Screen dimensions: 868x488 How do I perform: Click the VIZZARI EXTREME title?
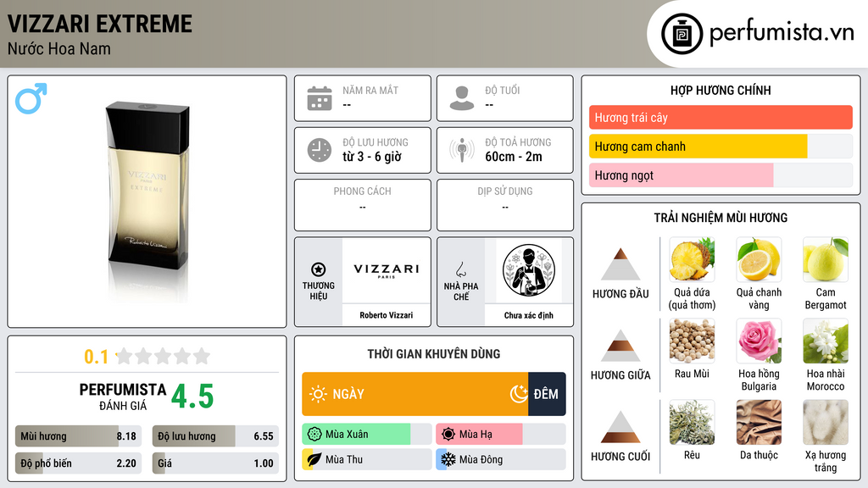pyautogui.click(x=100, y=24)
